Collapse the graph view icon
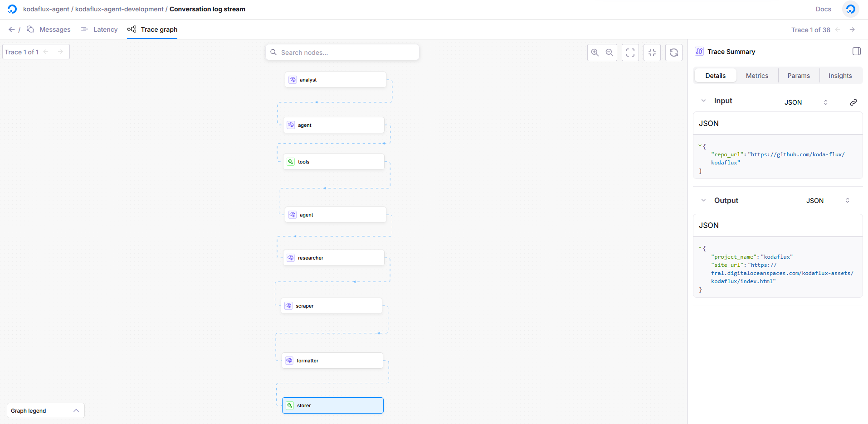868x424 pixels. click(652, 53)
